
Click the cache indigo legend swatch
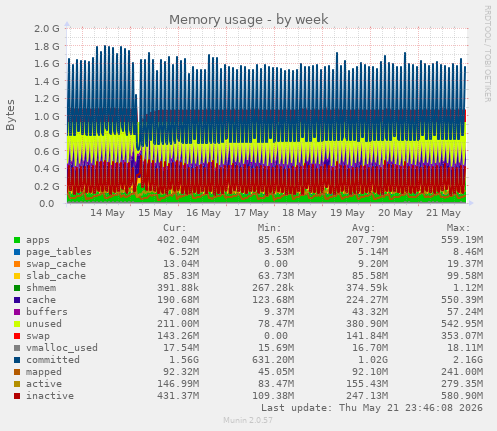pos(17,300)
